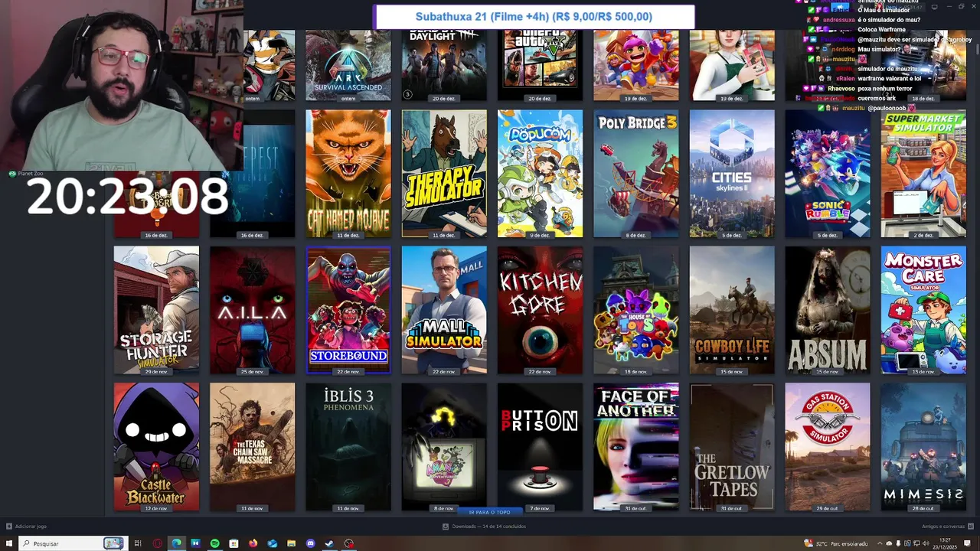Open the Mimesis game cover

923,447
